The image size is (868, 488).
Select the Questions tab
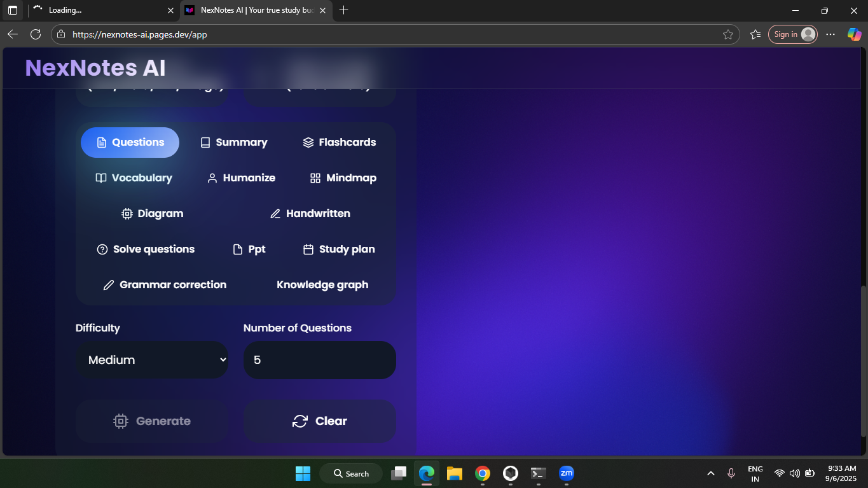click(130, 143)
